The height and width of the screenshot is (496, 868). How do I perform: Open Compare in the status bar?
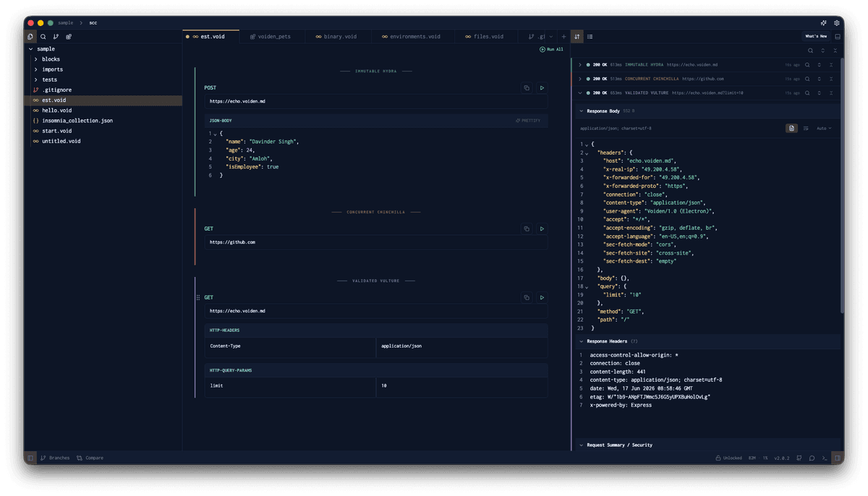click(90, 458)
